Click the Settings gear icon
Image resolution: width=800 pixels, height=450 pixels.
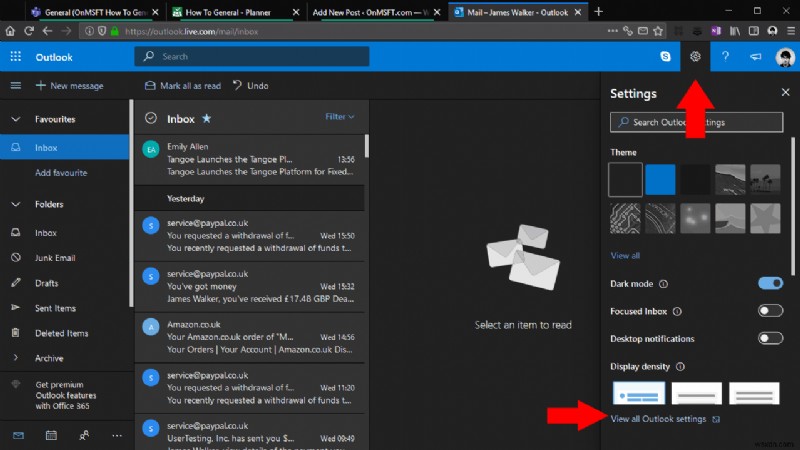695,57
